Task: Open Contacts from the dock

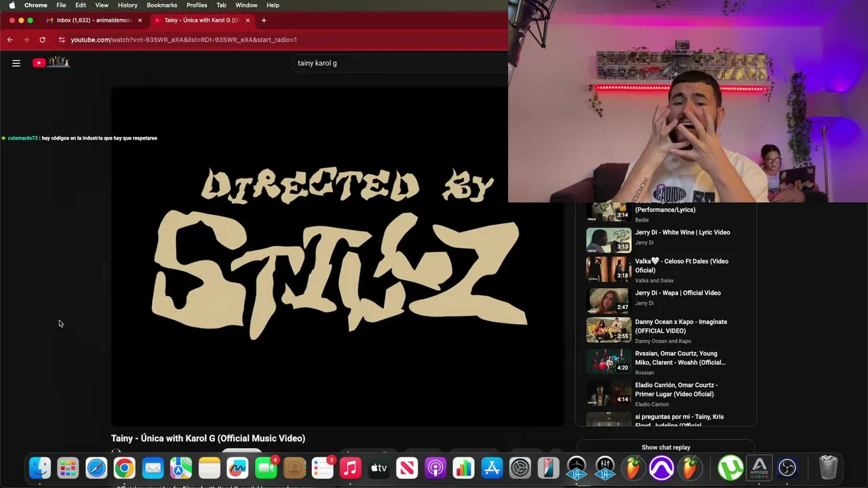Action: pyautogui.click(x=294, y=468)
